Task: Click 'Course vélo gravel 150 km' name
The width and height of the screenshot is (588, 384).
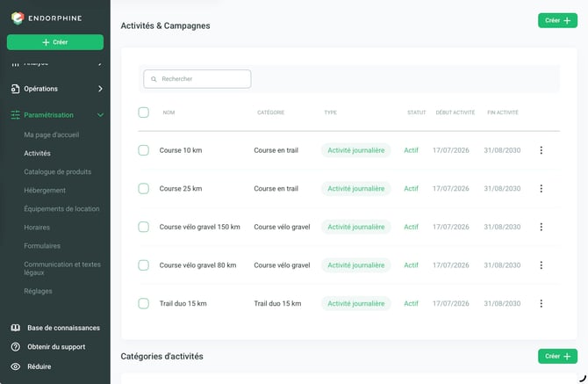Action: click(199, 227)
